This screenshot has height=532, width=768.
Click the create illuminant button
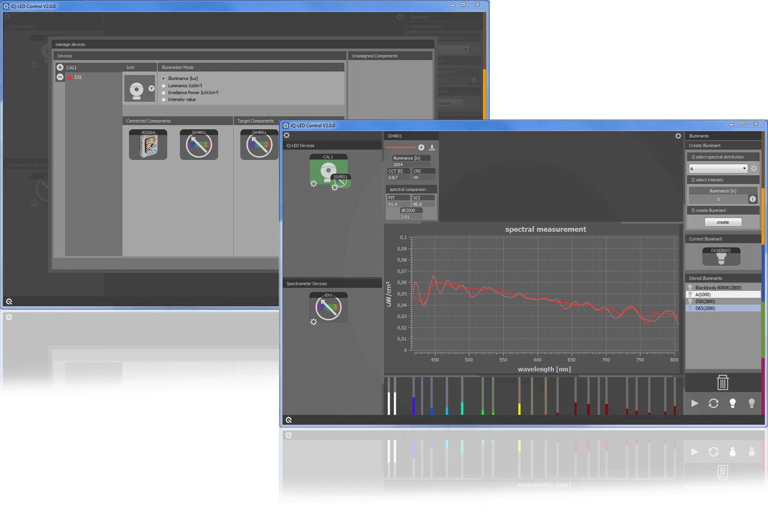click(x=723, y=222)
